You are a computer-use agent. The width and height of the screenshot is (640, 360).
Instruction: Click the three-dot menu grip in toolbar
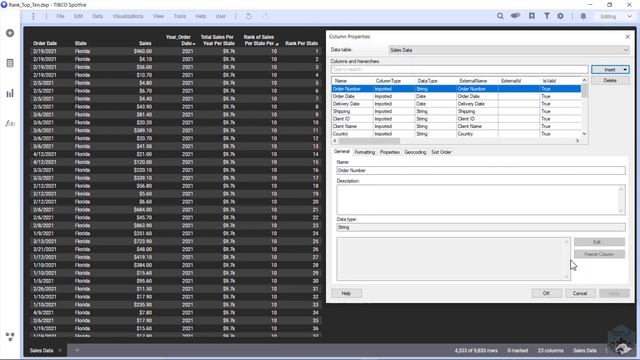(33, 16)
